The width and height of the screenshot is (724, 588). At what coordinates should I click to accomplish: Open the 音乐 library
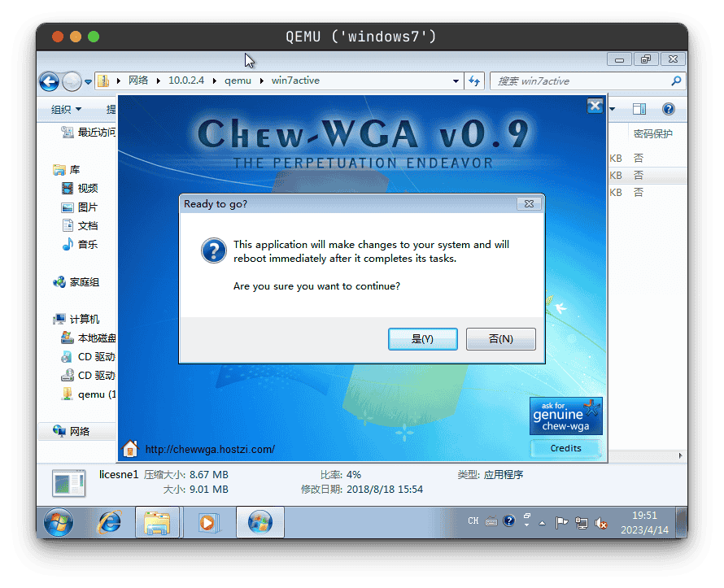[80, 244]
